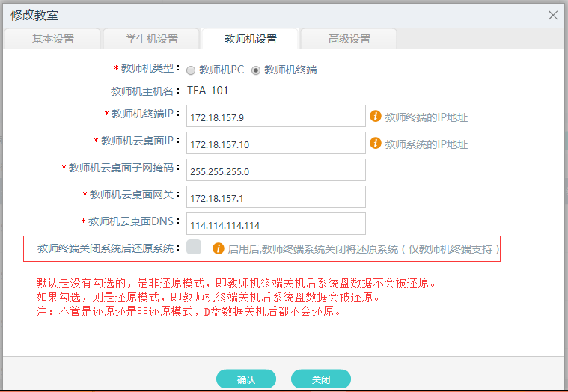Open the 学生机设置 tab

(151, 39)
